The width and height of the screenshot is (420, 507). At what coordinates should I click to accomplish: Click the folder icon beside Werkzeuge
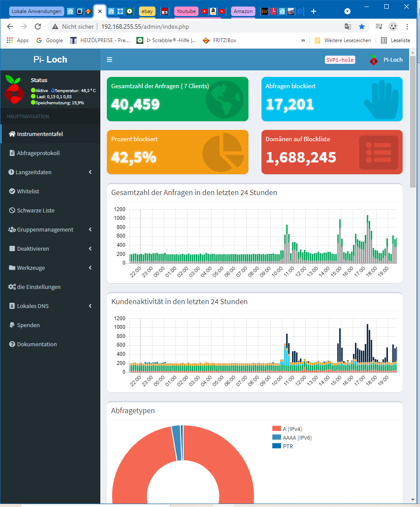coord(12,268)
